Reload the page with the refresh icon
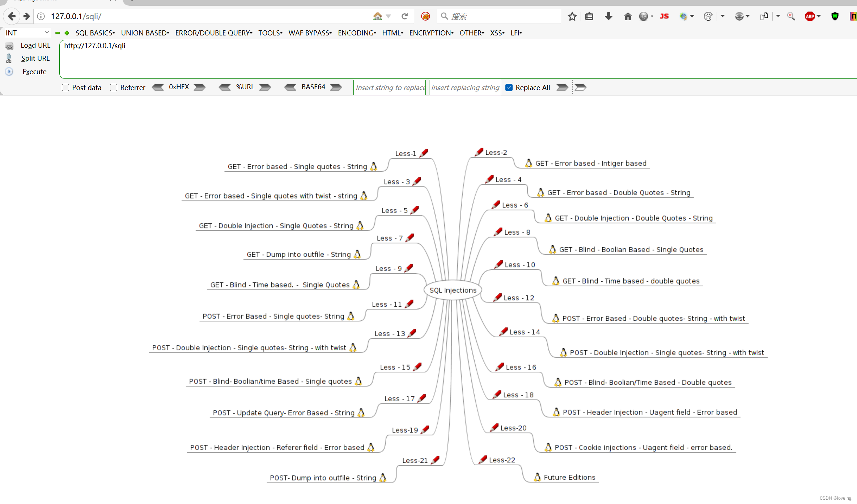 [404, 16]
